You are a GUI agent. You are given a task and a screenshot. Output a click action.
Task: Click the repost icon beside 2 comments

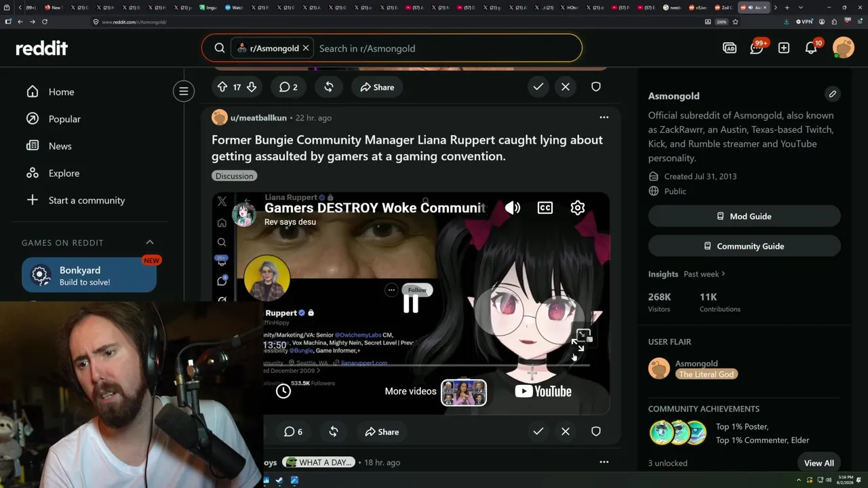[329, 87]
